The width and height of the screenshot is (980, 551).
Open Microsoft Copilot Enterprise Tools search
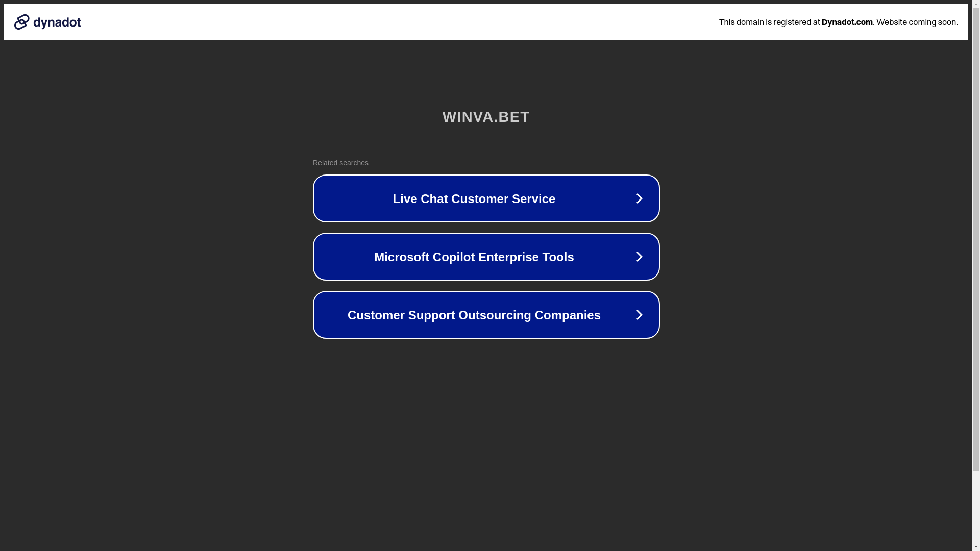tap(486, 257)
